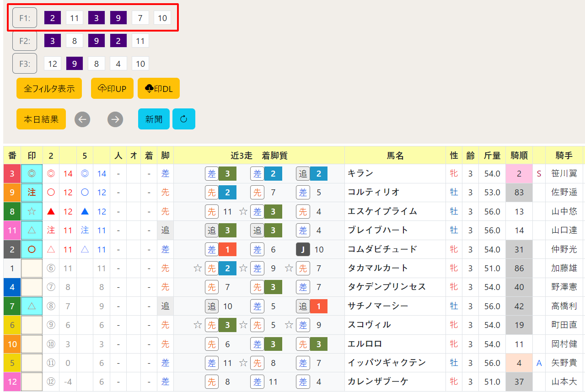Click the star mark for horse 8
Screen dimensions: 585x392
[x=32, y=211]
